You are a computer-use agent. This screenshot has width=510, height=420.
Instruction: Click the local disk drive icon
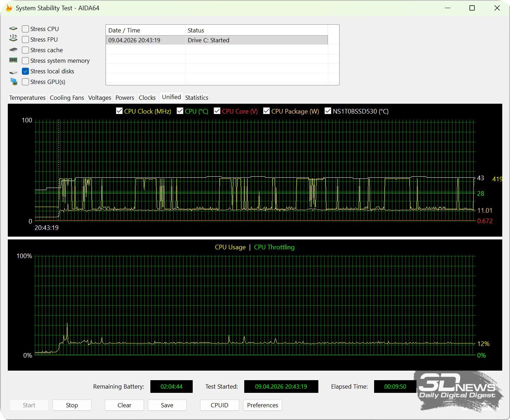click(13, 72)
